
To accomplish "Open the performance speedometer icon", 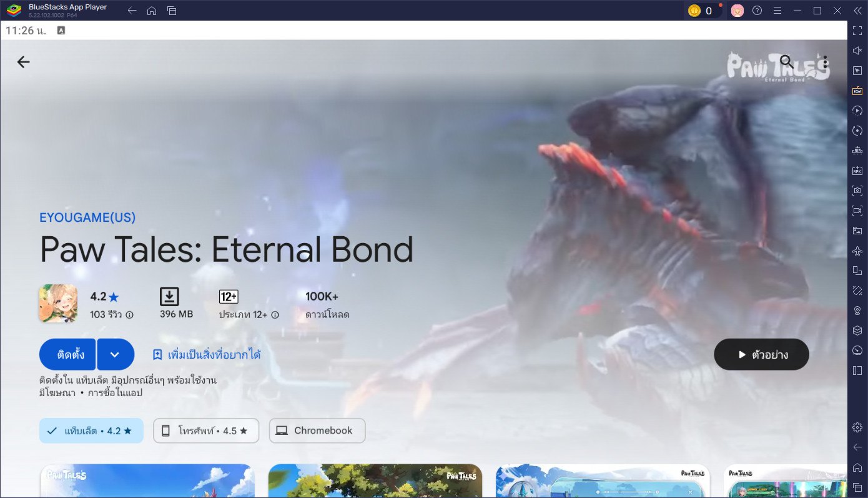I will pyautogui.click(x=857, y=351).
